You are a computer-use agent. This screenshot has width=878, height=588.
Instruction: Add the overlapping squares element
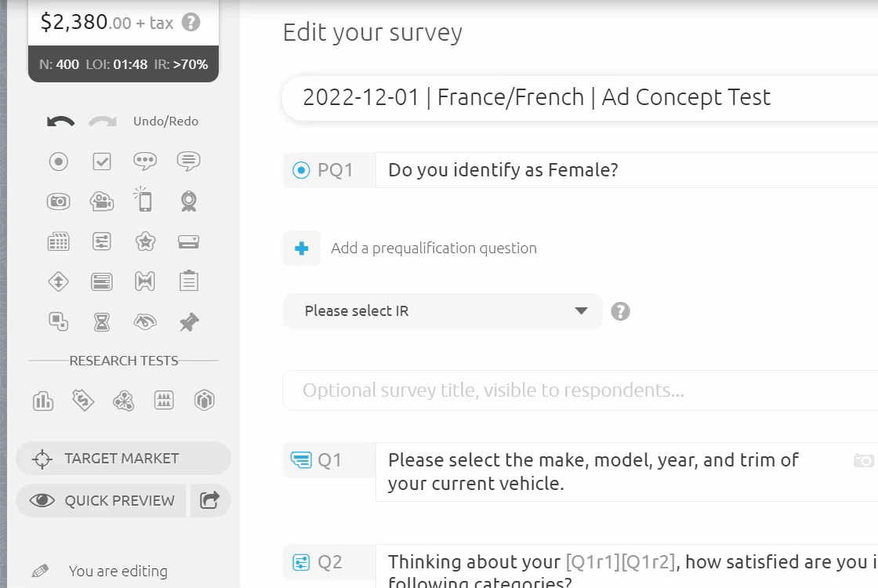pos(58,322)
